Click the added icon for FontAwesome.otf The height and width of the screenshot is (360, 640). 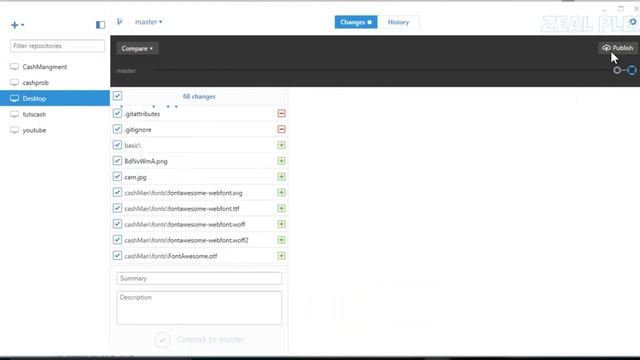tap(281, 256)
